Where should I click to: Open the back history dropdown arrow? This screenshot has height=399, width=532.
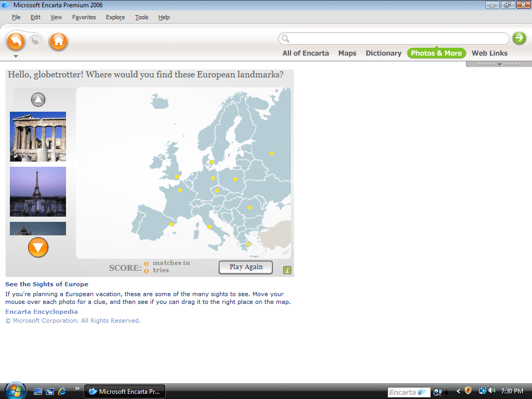tap(16, 56)
